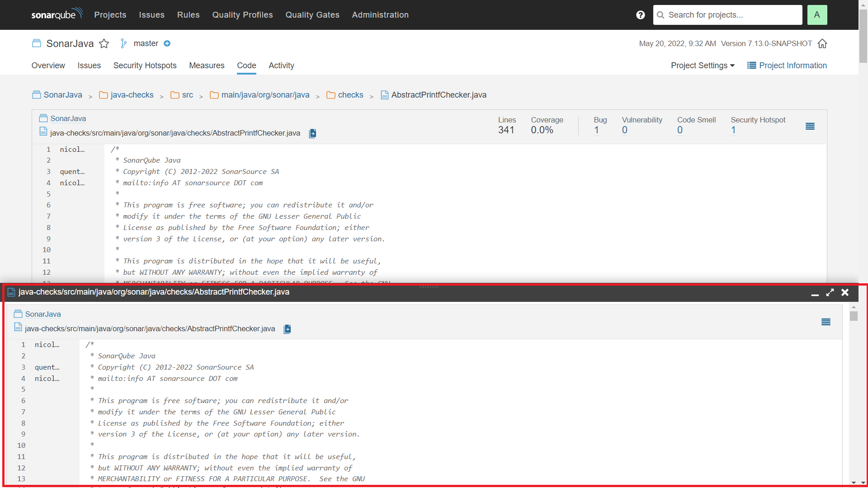Open Rules in top navigation

pos(189,15)
